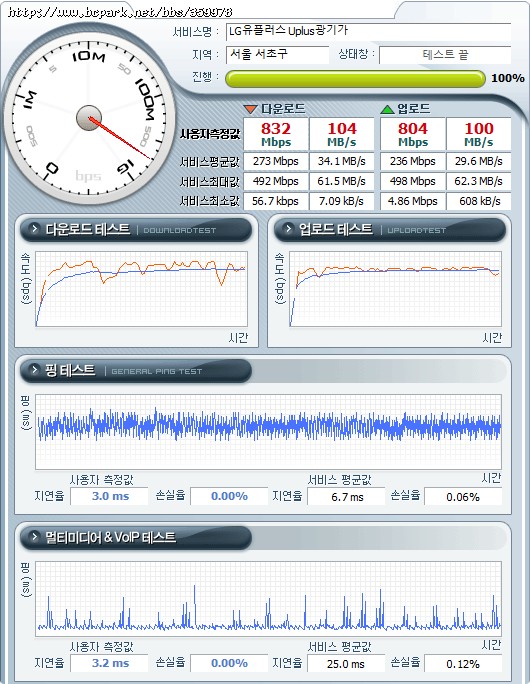Click the 29.6 MB/s cell
Image resolution: width=530 pixels, height=684 pixels.
[479, 161]
